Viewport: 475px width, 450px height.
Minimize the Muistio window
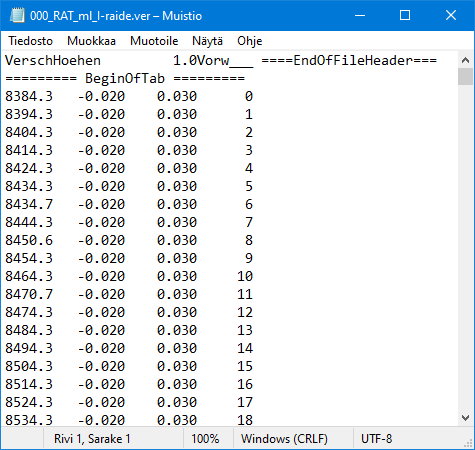tap(360, 15)
